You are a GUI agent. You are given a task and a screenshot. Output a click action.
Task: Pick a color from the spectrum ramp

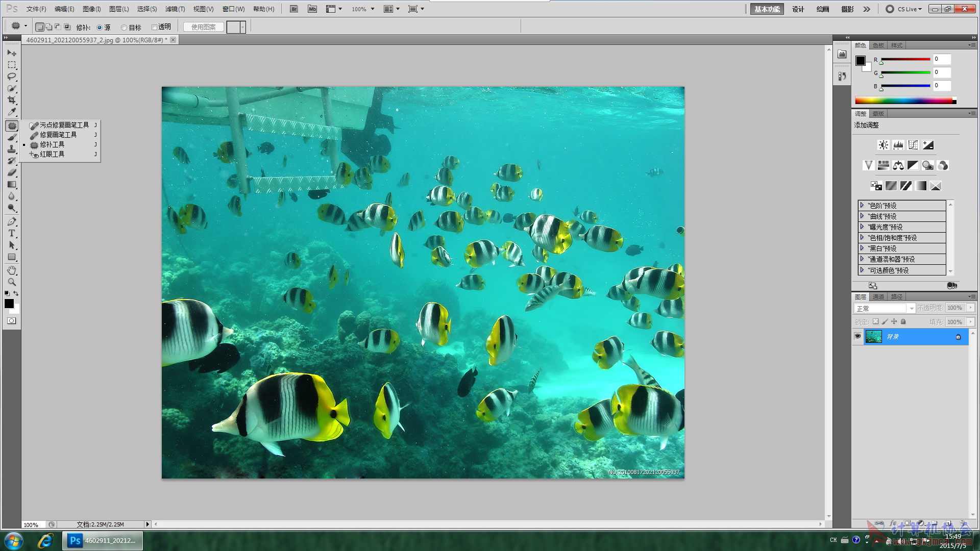coord(905,101)
